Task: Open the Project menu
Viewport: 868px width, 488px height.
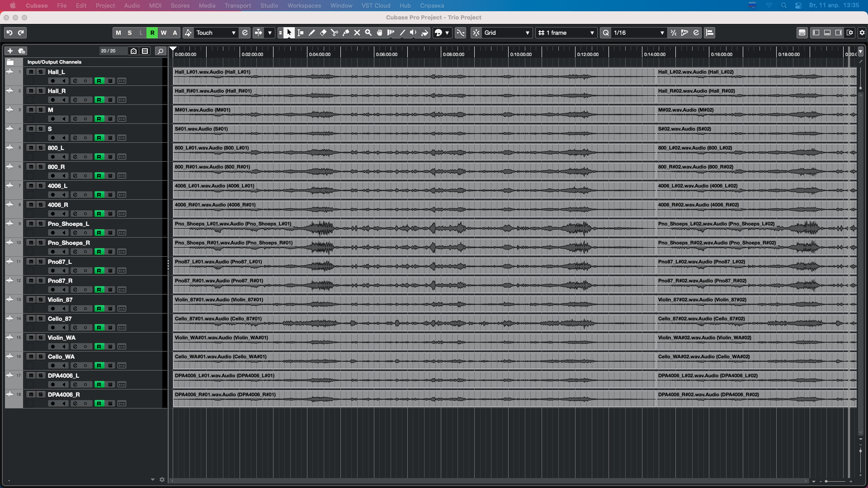Action: pos(105,5)
